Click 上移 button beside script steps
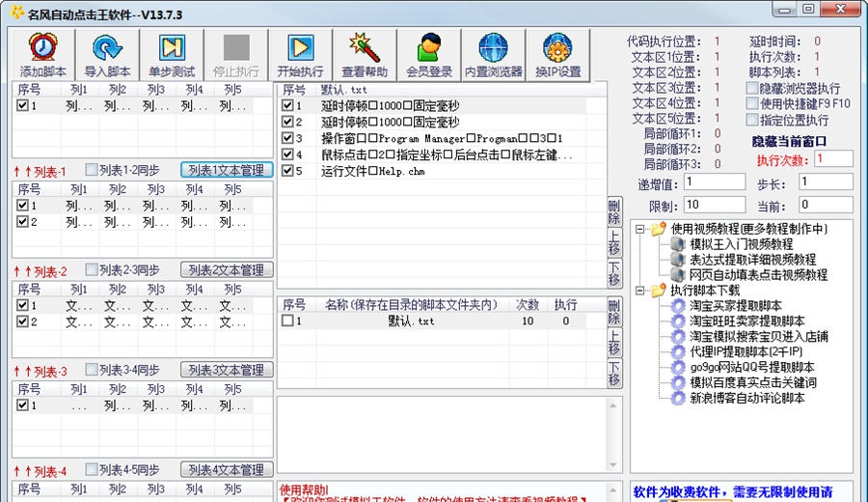The width and height of the screenshot is (868, 502). [x=614, y=242]
